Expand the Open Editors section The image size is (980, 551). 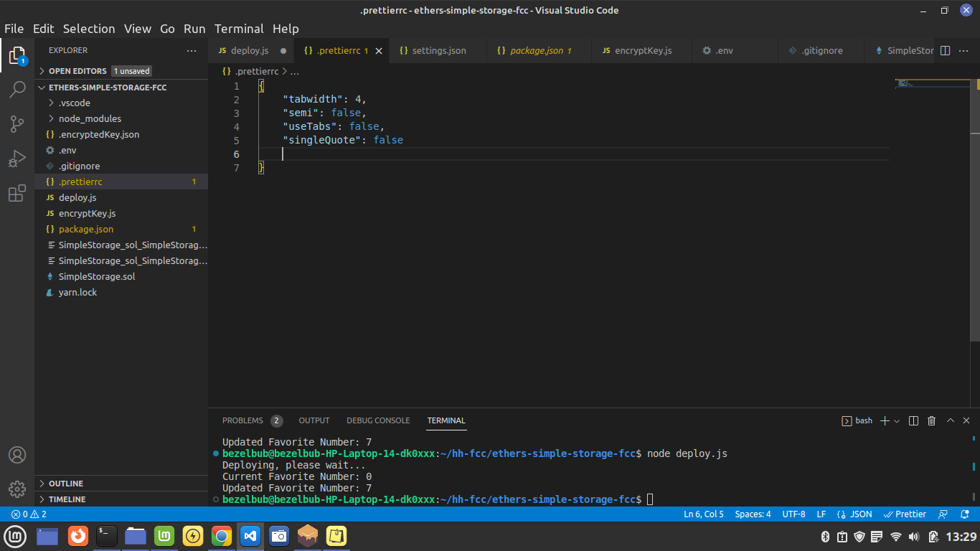[121, 71]
